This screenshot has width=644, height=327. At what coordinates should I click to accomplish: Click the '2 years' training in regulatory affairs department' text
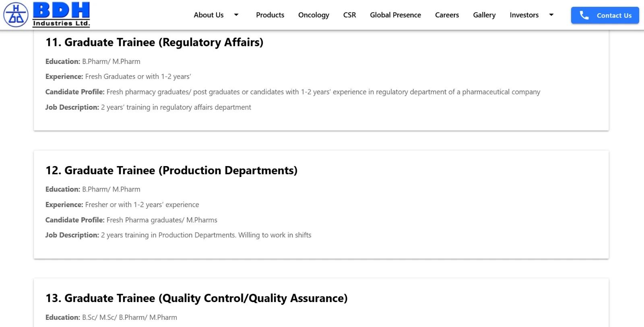click(176, 107)
